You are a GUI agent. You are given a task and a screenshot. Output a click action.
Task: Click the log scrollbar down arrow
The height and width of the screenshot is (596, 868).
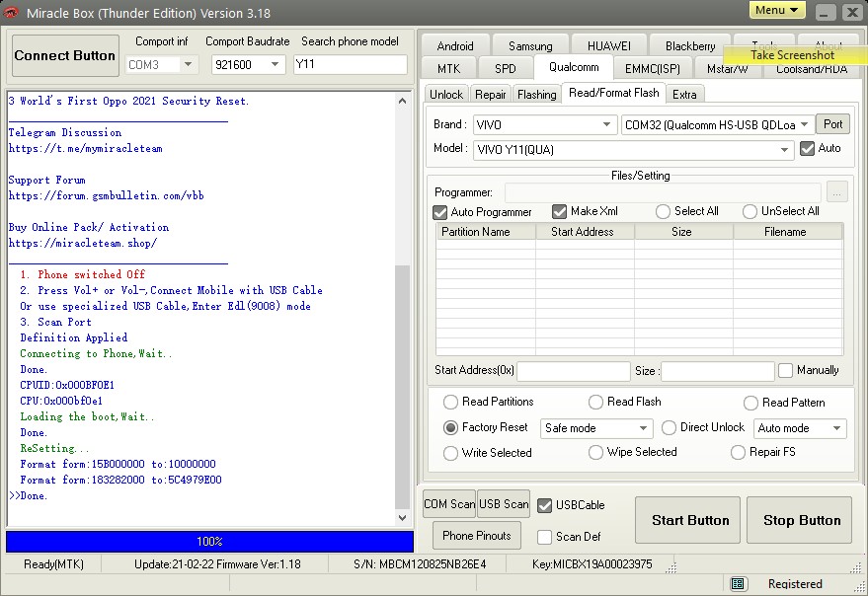403,517
